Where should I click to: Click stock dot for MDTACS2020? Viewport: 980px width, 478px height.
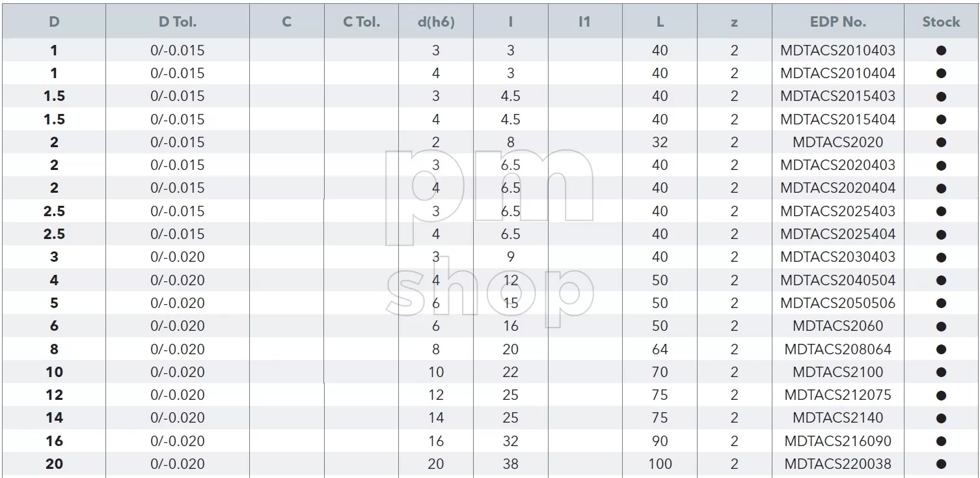941,142
